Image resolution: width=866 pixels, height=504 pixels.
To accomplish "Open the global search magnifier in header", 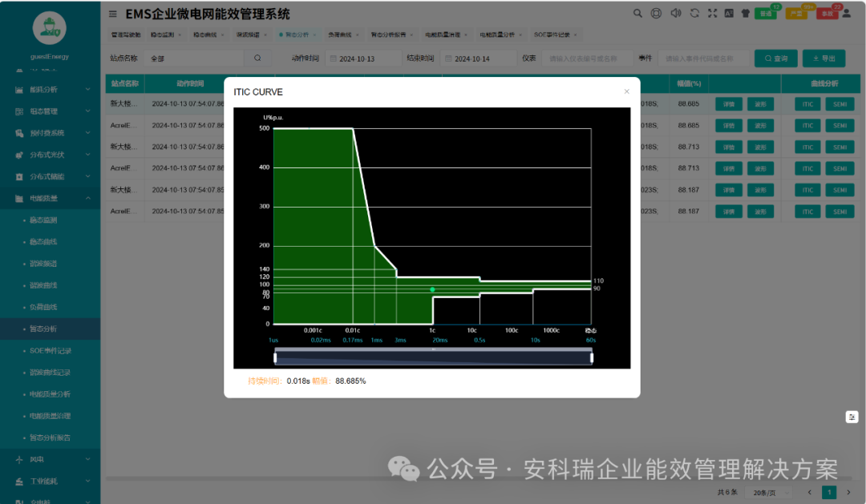I will 637,14.
